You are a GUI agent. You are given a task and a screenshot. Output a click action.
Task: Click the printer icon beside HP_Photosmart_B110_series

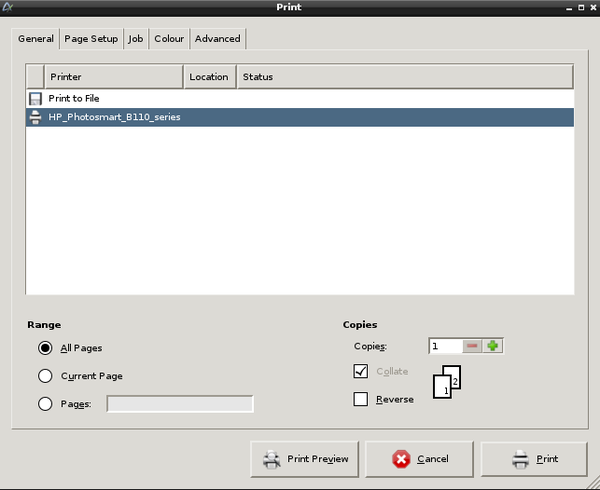[x=35, y=117]
